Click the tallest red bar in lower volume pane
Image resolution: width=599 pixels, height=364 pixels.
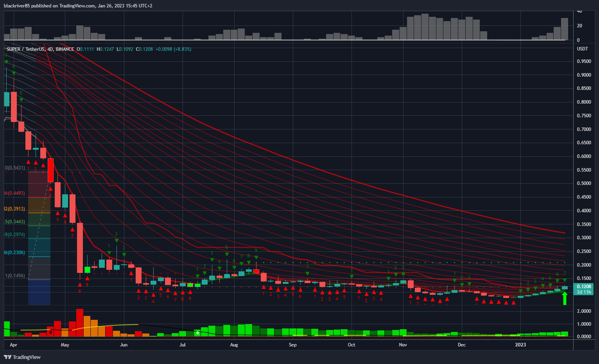click(80, 323)
